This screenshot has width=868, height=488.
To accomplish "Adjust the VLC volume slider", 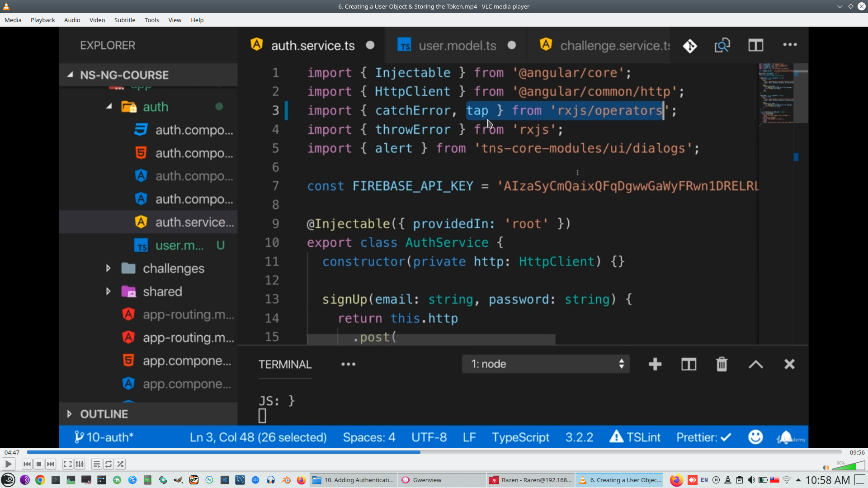I will (849, 466).
